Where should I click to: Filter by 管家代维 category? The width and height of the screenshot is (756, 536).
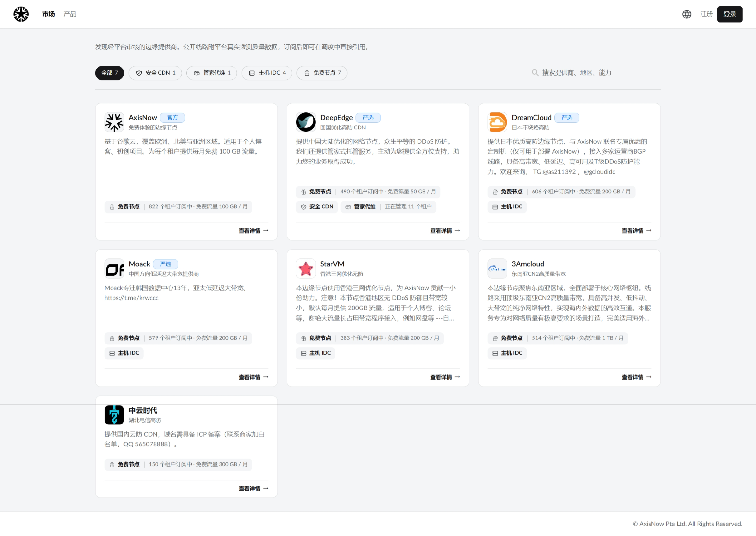(x=212, y=73)
